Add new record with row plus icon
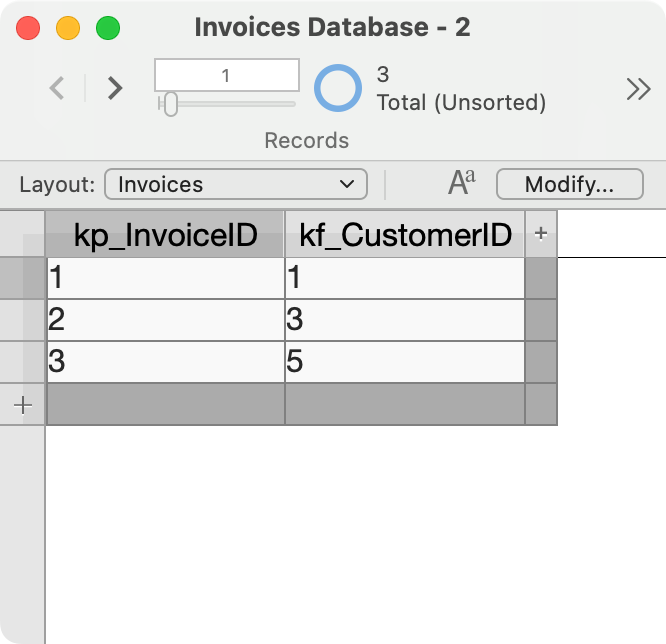The height and width of the screenshot is (644, 666). 23,405
